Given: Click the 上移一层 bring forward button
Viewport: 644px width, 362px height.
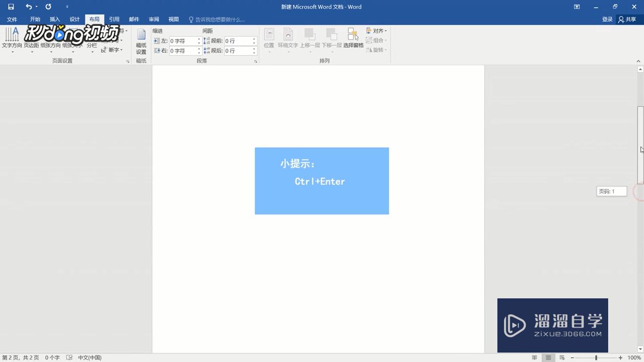Looking at the screenshot, I should pos(310,40).
